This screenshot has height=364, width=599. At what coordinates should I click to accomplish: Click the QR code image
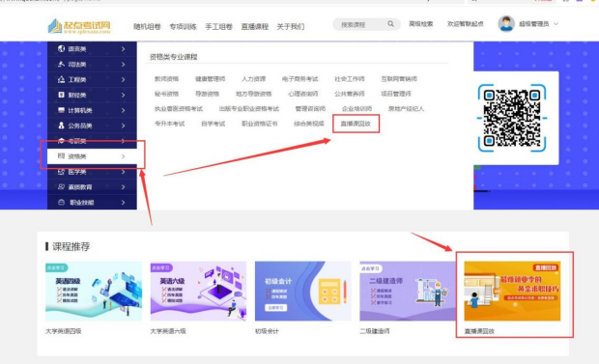pos(512,118)
